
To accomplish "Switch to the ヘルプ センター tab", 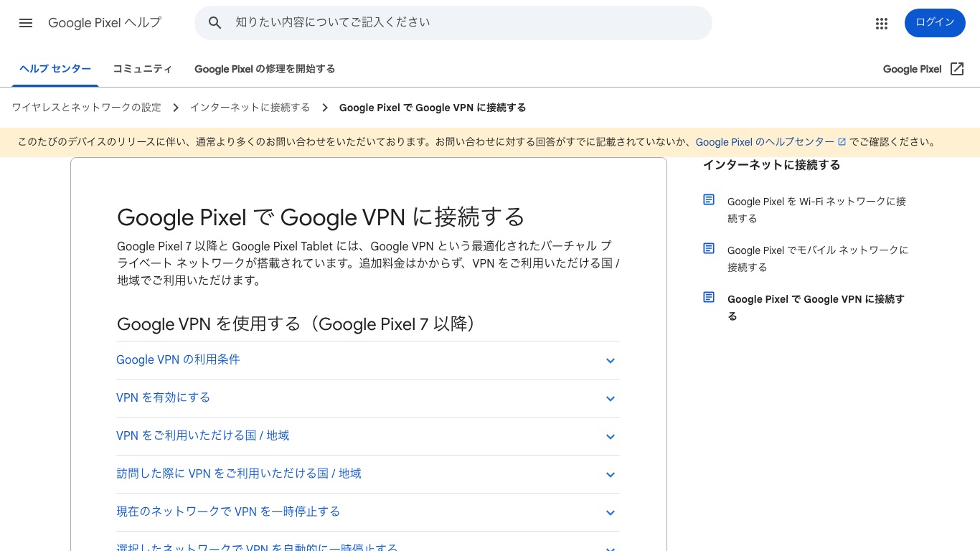I will [55, 69].
